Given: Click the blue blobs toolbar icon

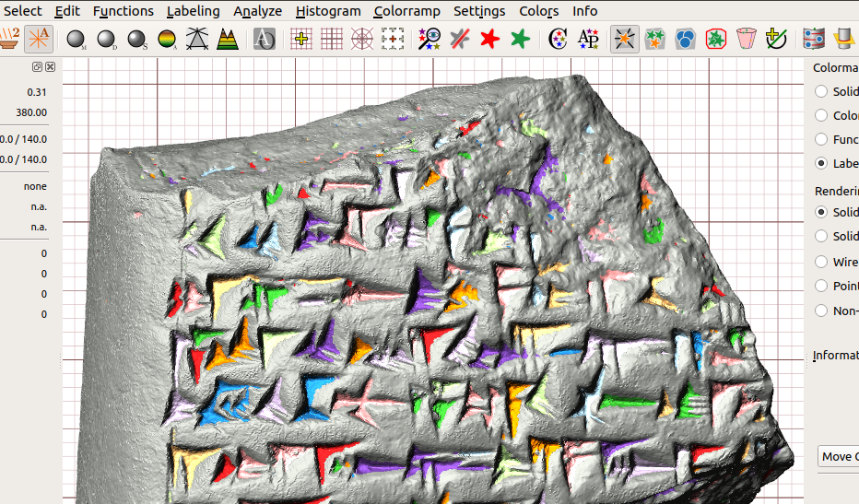Looking at the screenshot, I should click(685, 39).
